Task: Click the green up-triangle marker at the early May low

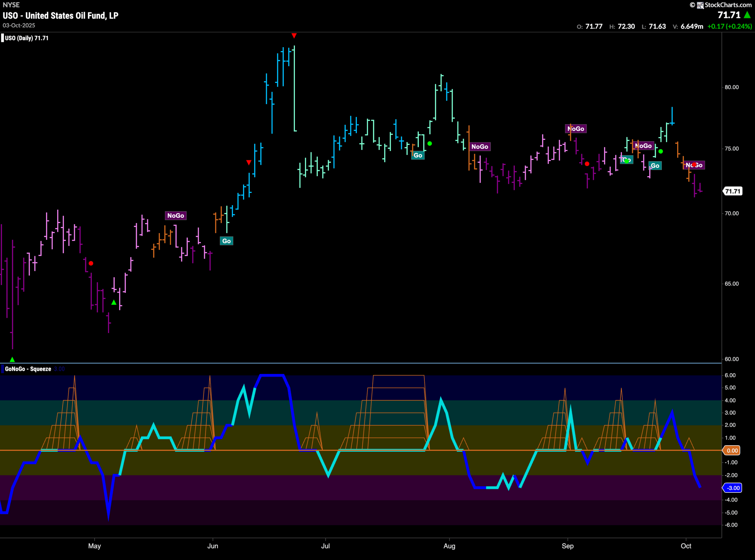Action: (x=114, y=302)
